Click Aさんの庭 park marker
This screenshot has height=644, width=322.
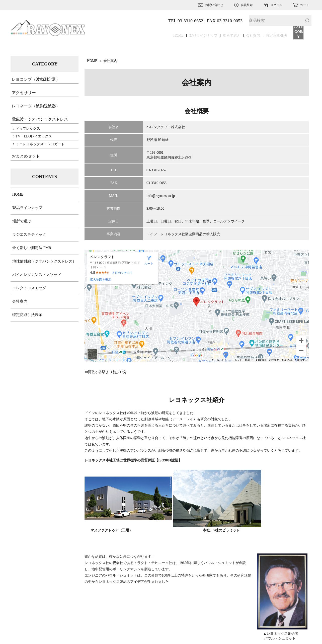point(248,299)
